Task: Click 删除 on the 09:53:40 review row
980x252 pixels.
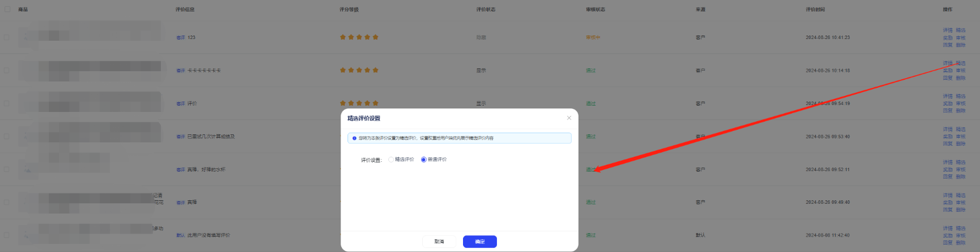Action: [960, 144]
